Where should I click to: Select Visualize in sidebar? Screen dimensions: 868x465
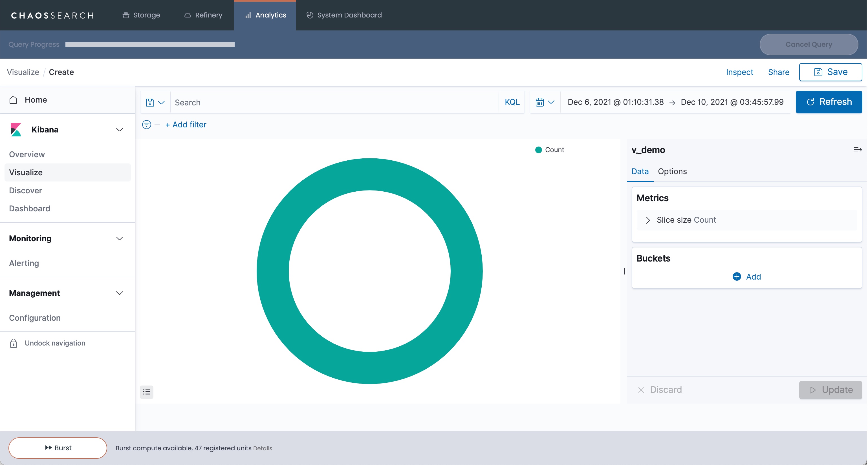point(67,172)
